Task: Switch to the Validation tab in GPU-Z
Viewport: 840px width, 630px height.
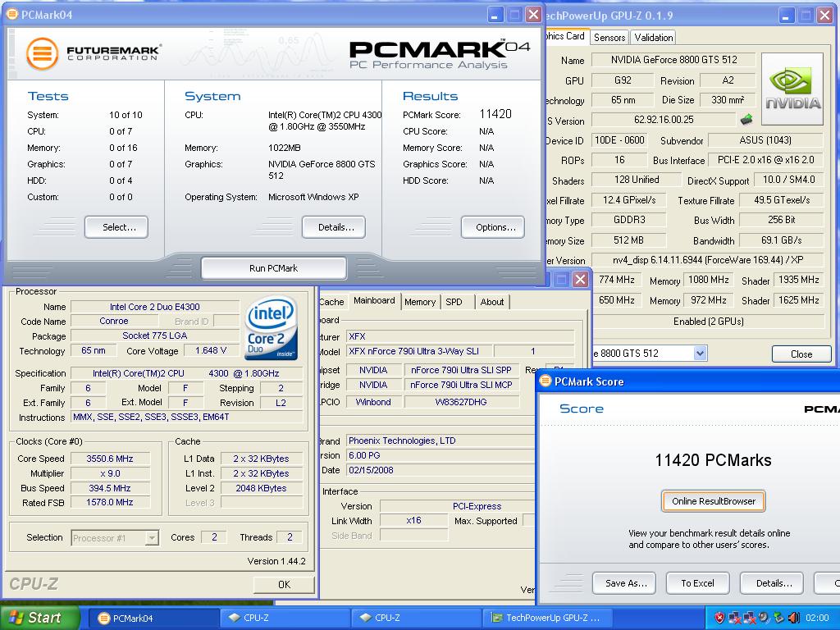Action: 653,38
